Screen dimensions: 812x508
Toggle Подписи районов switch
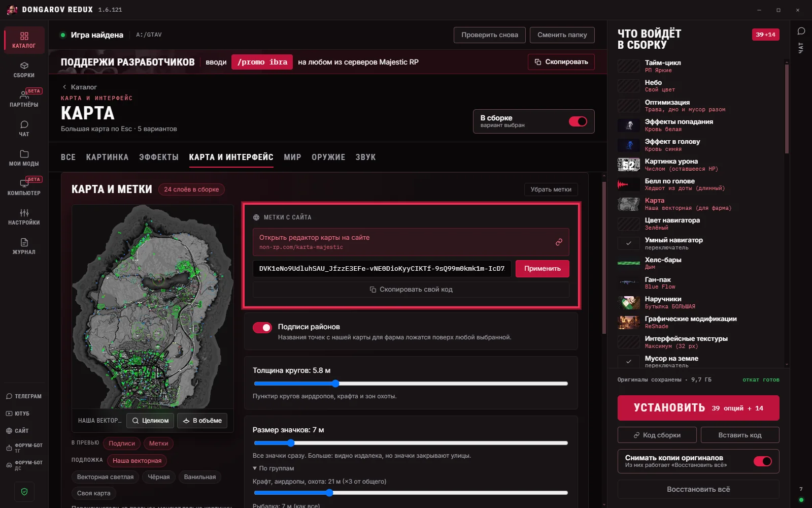pyautogui.click(x=262, y=328)
